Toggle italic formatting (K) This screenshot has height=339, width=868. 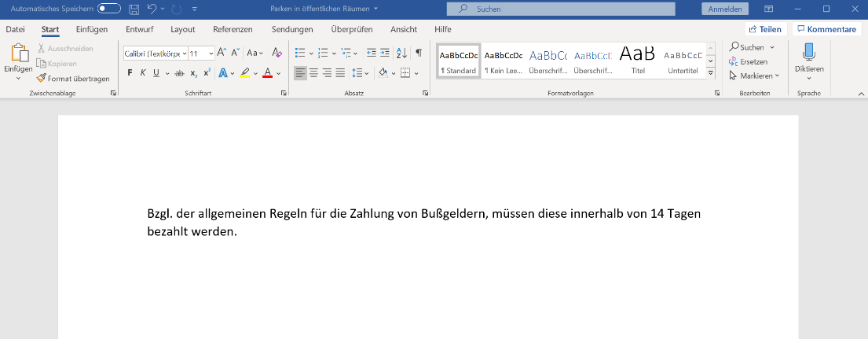click(x=143, y=73)
